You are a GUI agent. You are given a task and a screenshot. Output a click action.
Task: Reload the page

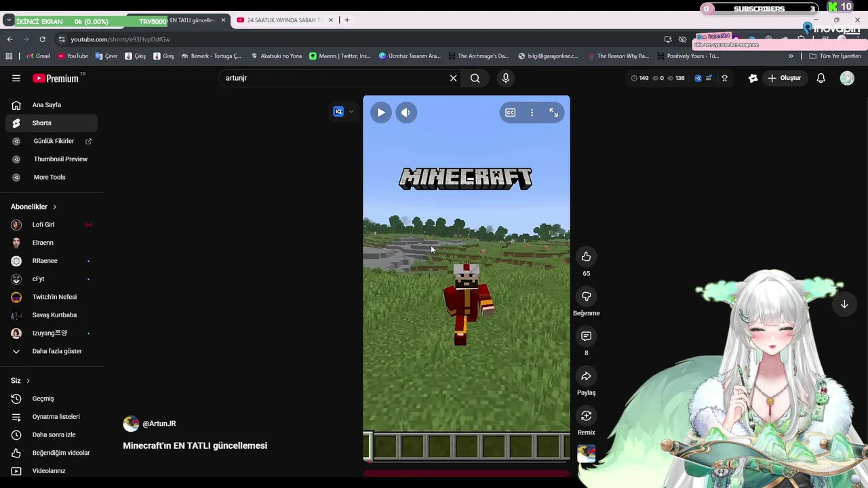tap(42, 39)
